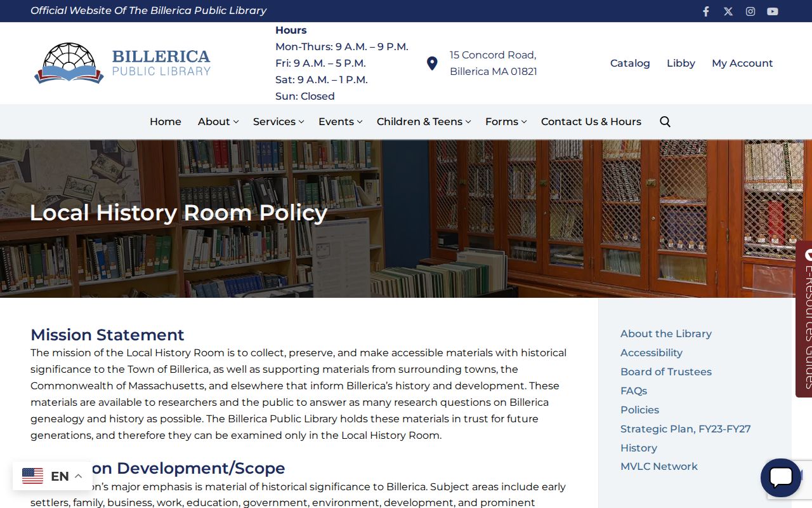Open the YouTube social icon
812x508 pixels.
point(773,11)
